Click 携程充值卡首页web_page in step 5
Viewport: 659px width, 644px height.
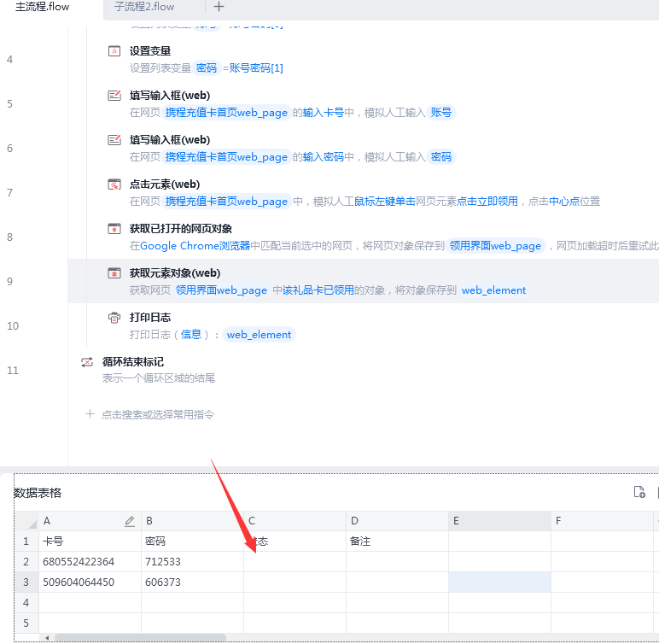(x=226, y=113)
